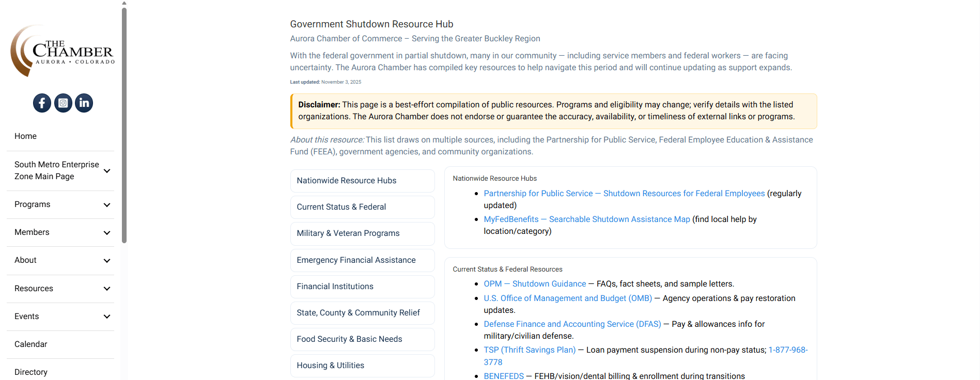Open Members menu item
This screenshot has height=380, width=980.
click(32, 232)
